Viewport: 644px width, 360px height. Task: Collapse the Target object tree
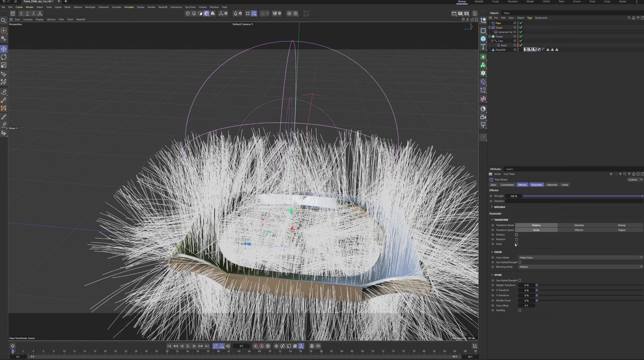click(x=489, y=27)
